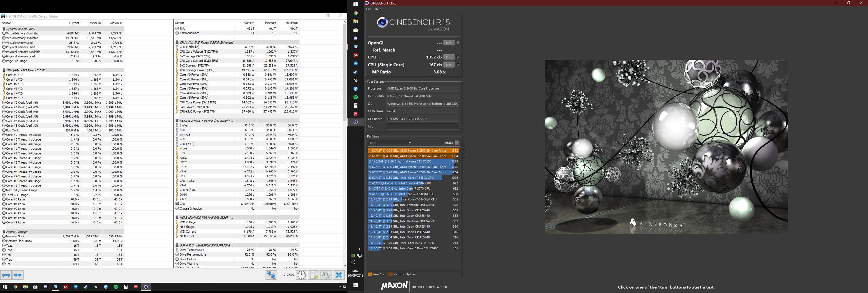
Task: Select the 'Total CPU Usage' sensor row
Action: (x=63, y=195)
